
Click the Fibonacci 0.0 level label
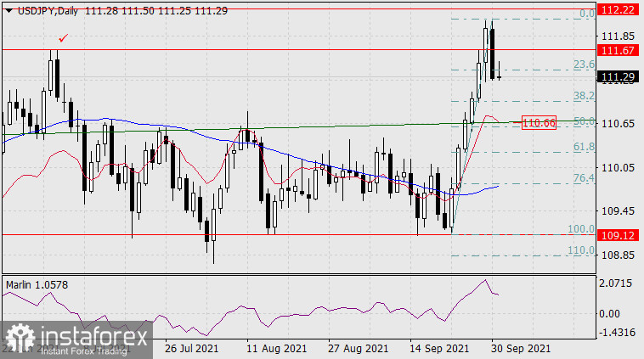click(x=585, y=14)
